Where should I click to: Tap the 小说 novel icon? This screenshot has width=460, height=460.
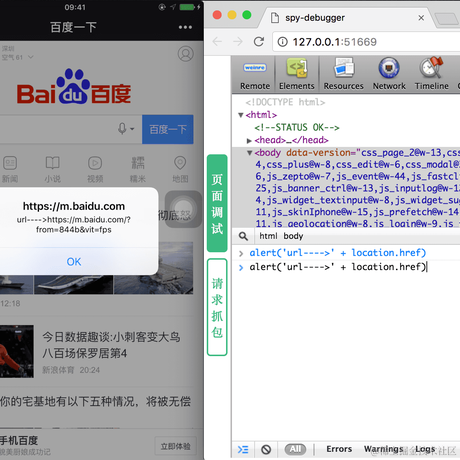[53, 169]
